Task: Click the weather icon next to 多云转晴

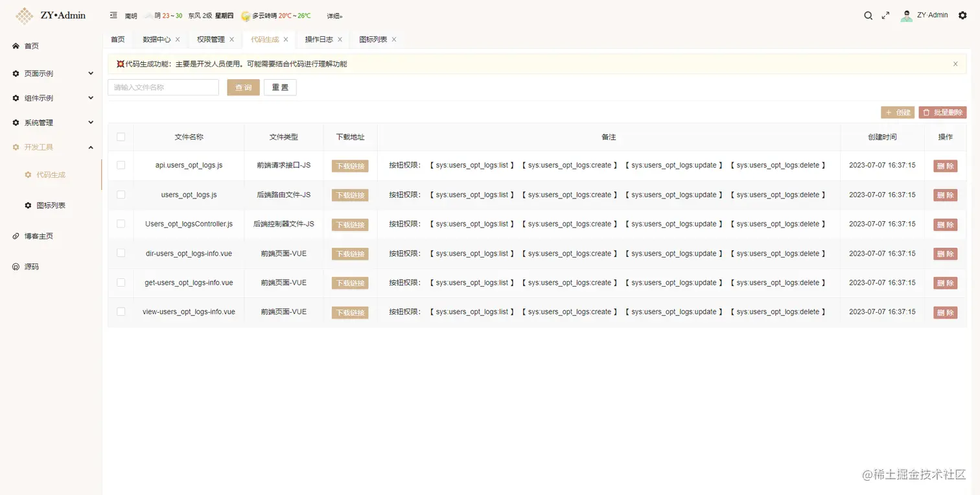Action: pos(245,16)
